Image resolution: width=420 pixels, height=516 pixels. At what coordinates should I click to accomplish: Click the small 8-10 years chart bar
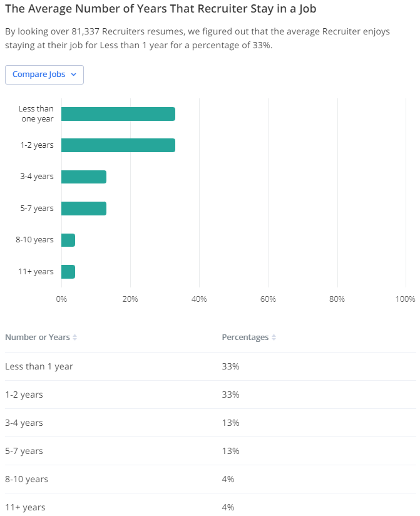[68, 240]
